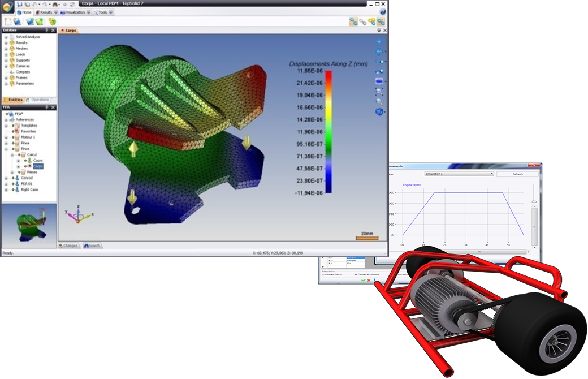Open the Simulation 1 dropdown
Viewport: 588px width, 379px height.
(x=459, y=174)
